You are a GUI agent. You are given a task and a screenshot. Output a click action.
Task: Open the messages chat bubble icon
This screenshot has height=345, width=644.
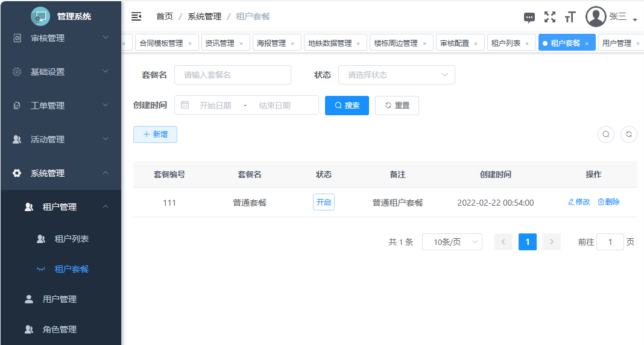pyautogui.click(x=529, y=17)
